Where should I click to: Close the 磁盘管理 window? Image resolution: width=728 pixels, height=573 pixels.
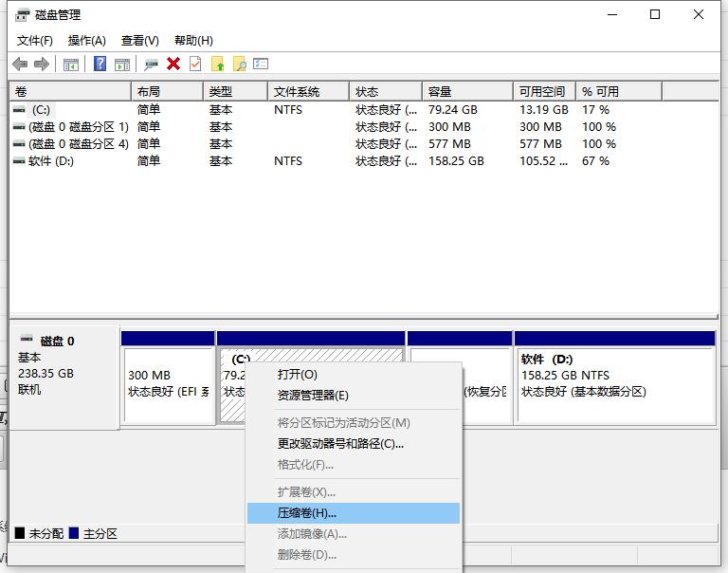tap(699, 15)
